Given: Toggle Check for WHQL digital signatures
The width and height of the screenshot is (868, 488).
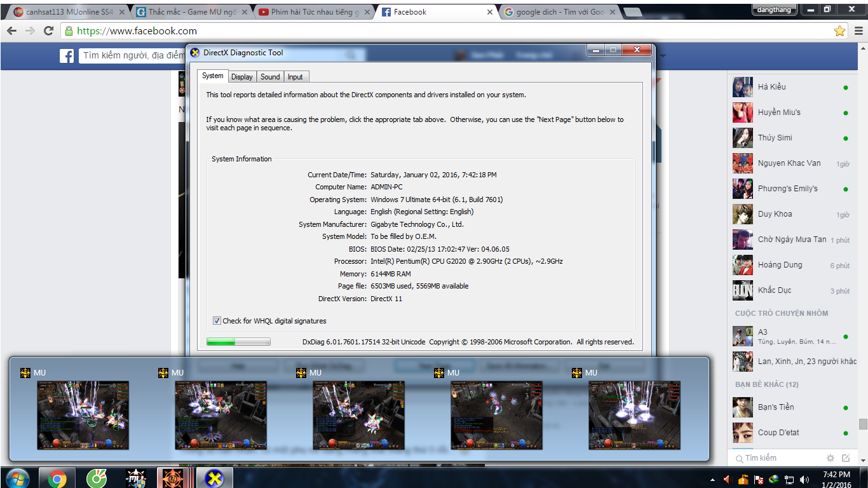Looking at the screenshot, I should pos(217,321).
